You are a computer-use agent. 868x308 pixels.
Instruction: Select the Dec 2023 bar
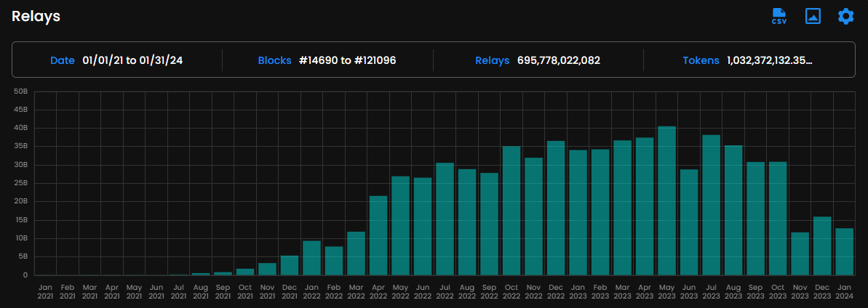coord(822,246)
